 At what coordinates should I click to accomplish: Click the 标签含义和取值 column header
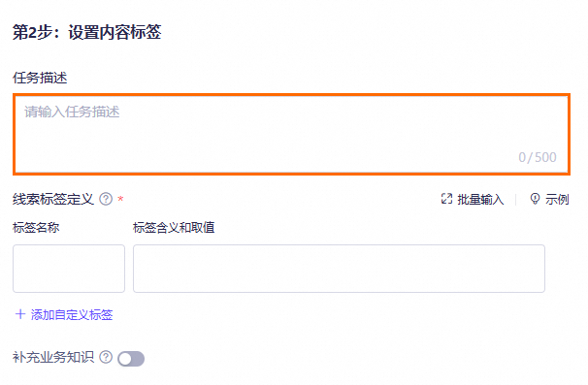pyautogui.click(x=174, y=228)
